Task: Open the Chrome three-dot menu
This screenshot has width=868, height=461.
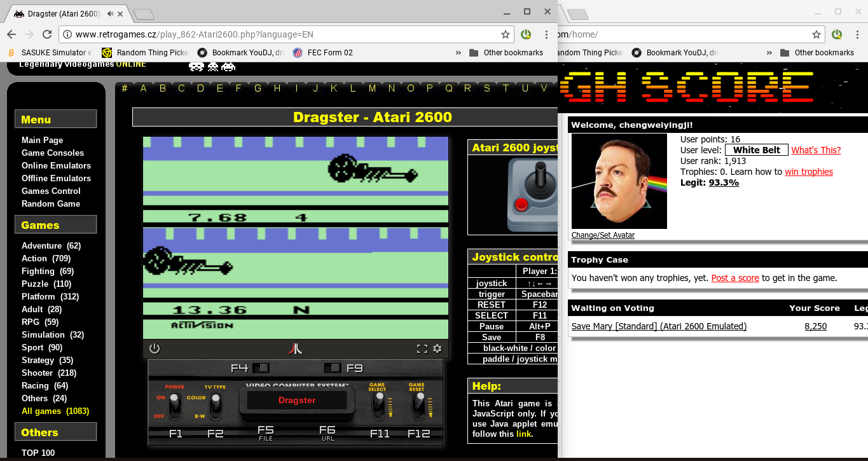Action: click(546, 34)
